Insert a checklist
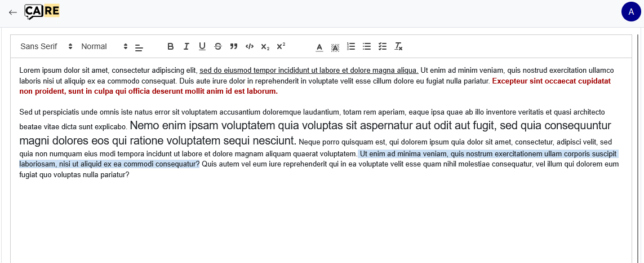 point(383,47)
